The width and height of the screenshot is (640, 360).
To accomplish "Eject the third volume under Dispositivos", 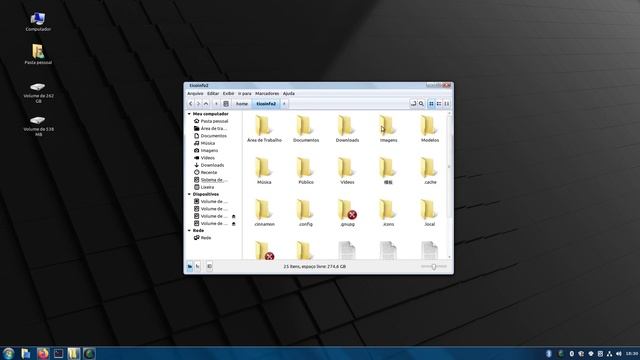I will [x=233, y=217].
